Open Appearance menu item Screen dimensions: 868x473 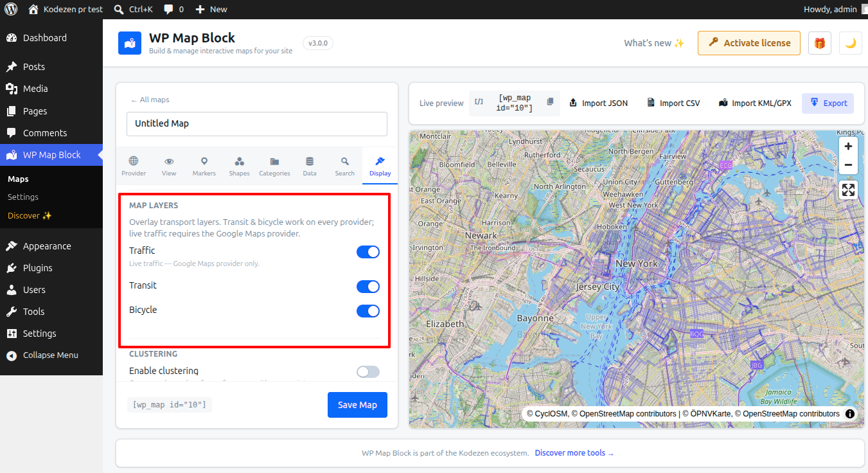click(x=51, y=246)
